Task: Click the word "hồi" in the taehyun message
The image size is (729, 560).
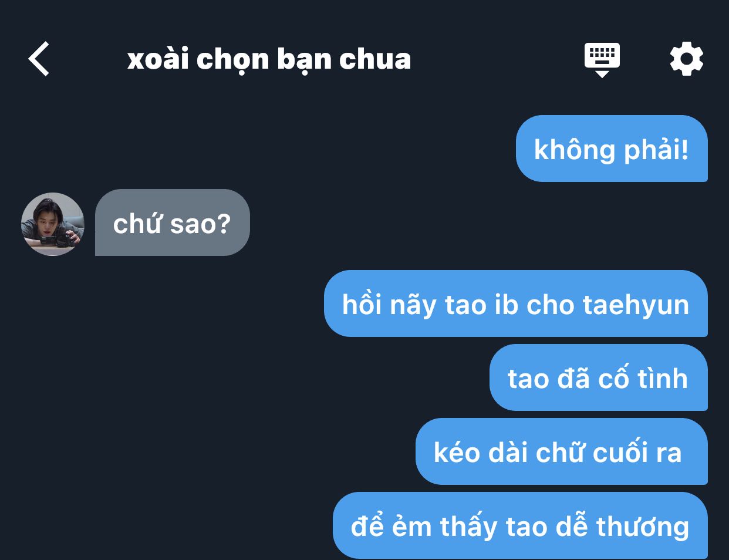Action: tap(362, 304)
